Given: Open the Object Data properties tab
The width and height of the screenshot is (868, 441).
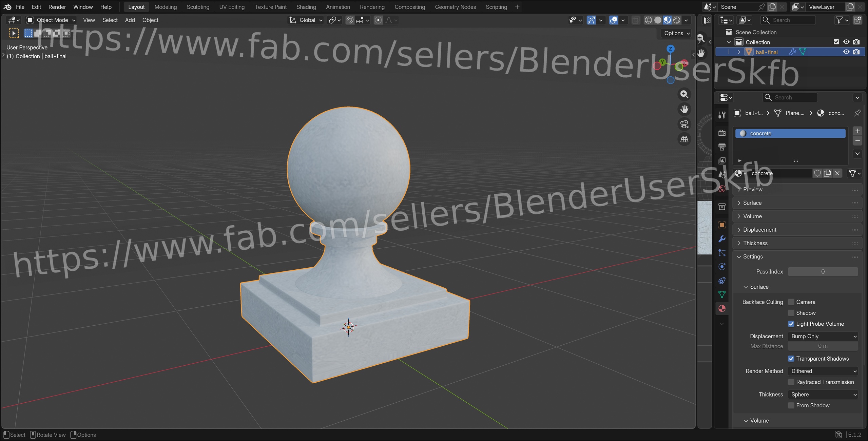Looking at the screenshot, I should coord(722,294).
